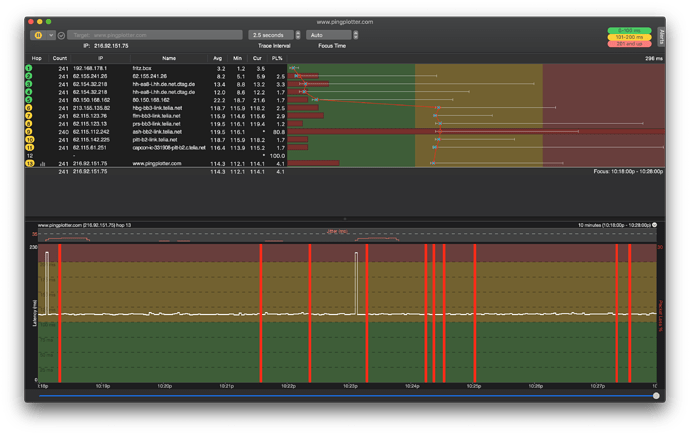Select IP 80.150.168.162 in hop 5
Viewport: 690px width, 435px height.
(92, 100)
